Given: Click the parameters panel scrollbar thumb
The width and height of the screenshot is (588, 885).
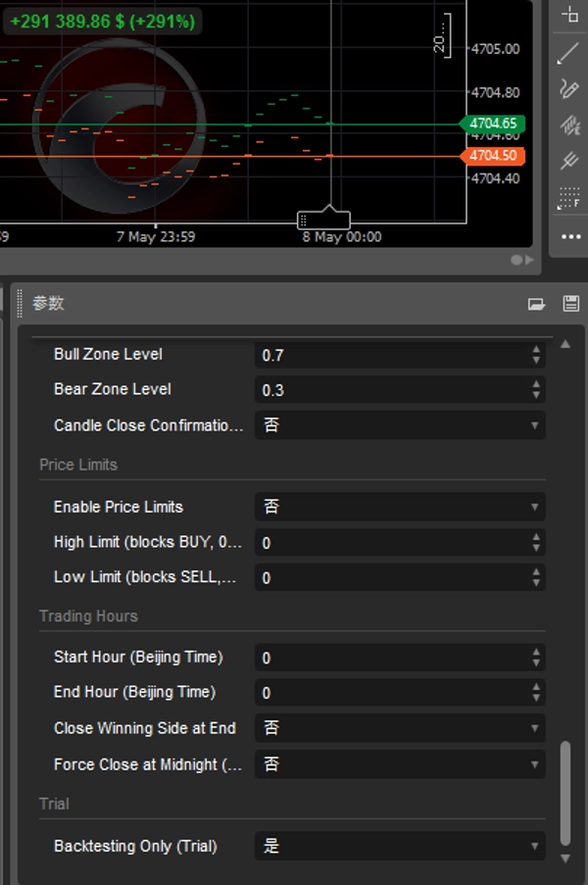Looking at the screenshot, I should tap(565, 793).
